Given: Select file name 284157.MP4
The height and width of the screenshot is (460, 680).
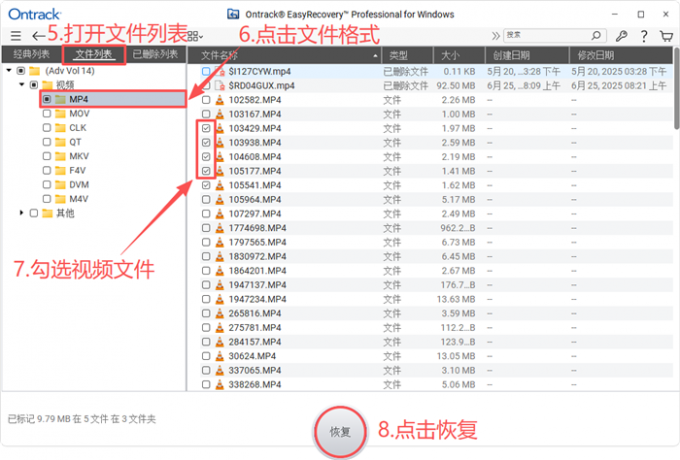Looking at the screenshot, I should pos(255,342).
